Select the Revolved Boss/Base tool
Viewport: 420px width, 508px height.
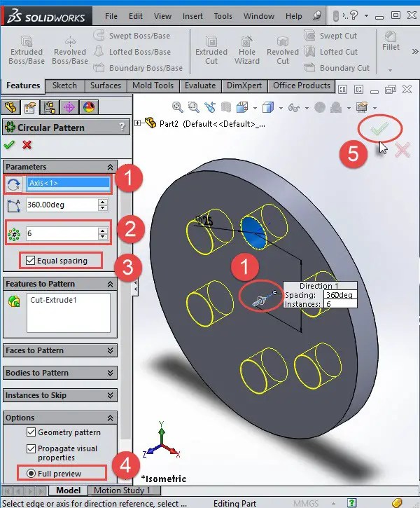tap(70, 50)
